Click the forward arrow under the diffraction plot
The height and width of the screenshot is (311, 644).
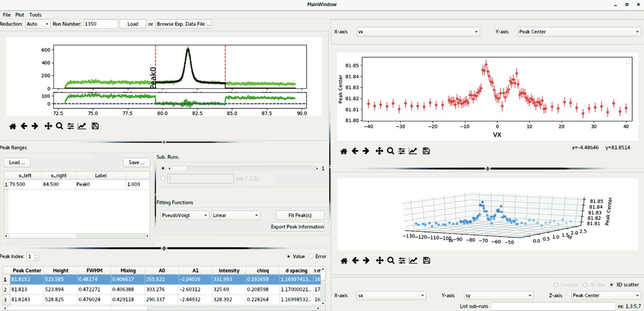pos(35,126)
